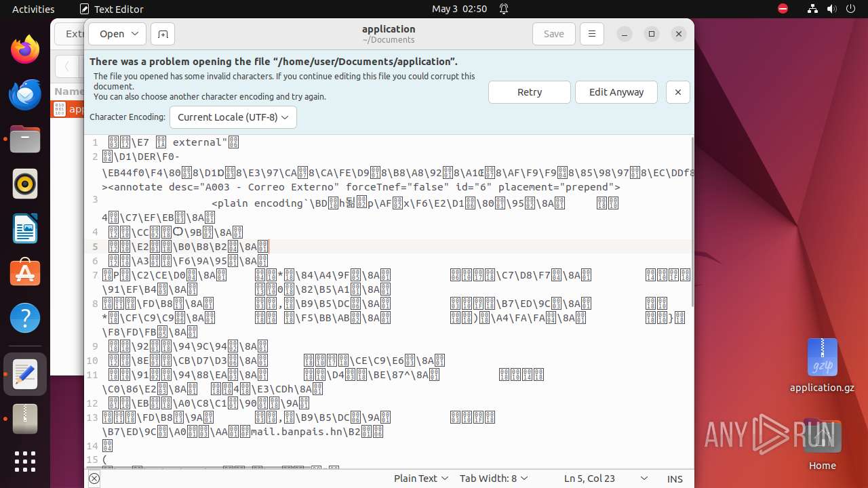Select Text Editor icon in the dock
868x488 pixels.
(x=25, y=374)
